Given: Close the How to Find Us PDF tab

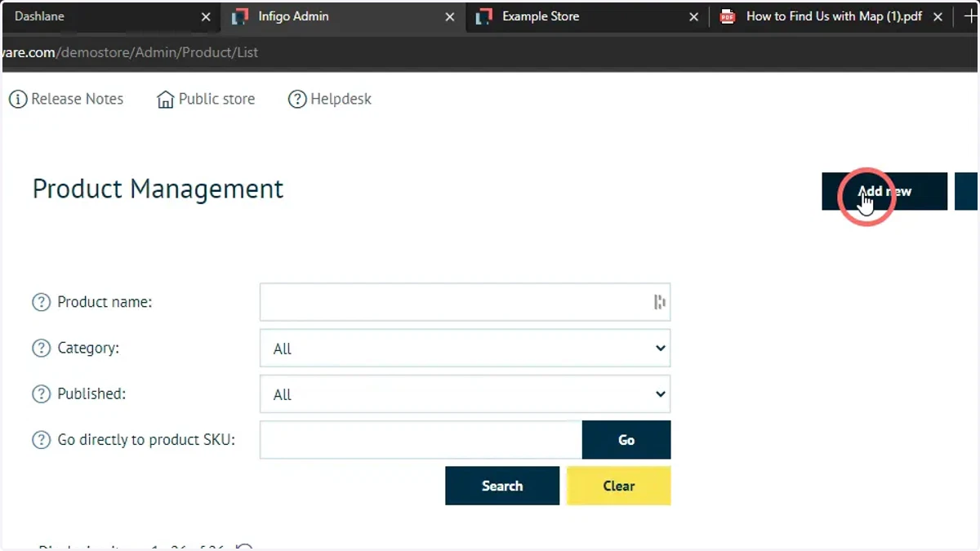Looking at the screenshot, I should (938, 16).
